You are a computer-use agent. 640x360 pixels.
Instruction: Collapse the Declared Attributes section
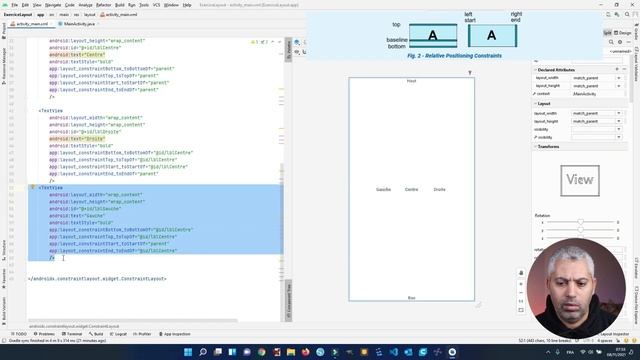coord(535,70)
